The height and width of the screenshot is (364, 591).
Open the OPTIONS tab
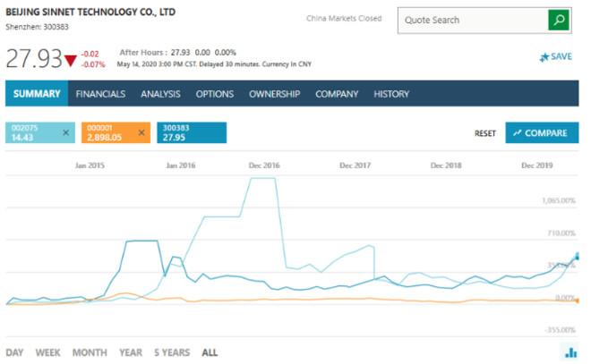[x=215, y=94]
